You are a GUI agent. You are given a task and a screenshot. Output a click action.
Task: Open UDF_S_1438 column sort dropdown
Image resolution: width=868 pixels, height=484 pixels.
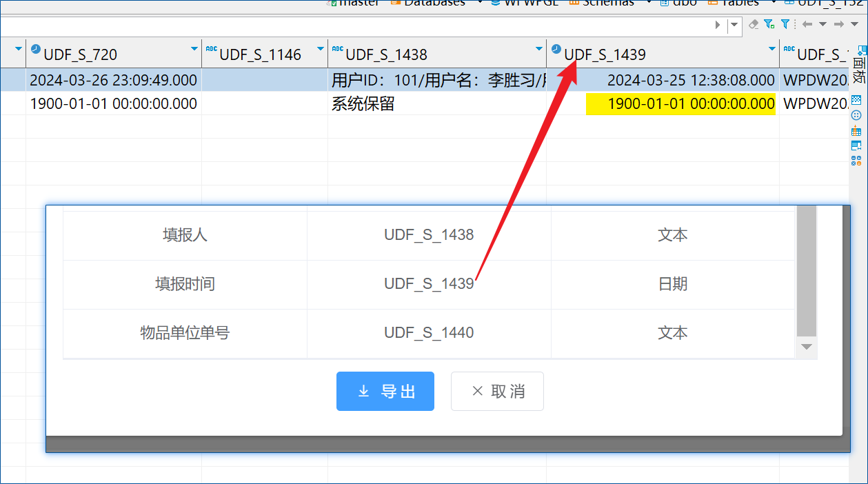pos(538,48)
